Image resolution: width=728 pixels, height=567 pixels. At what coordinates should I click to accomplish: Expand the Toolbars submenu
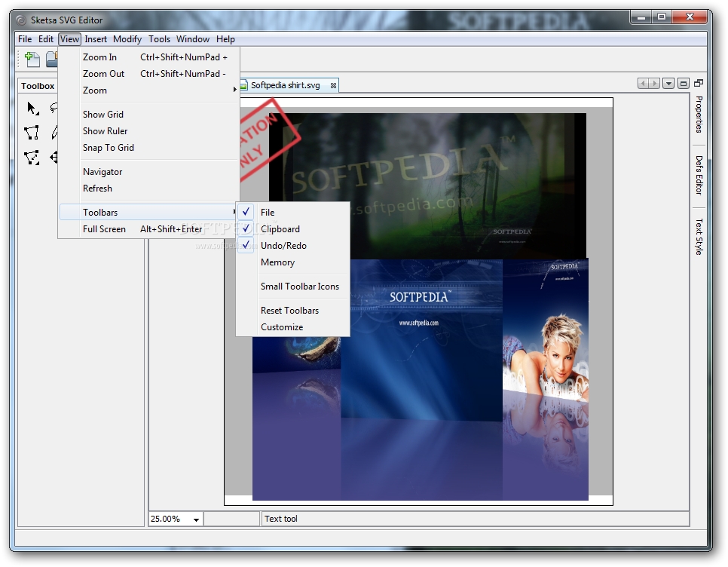coord(149,212)
